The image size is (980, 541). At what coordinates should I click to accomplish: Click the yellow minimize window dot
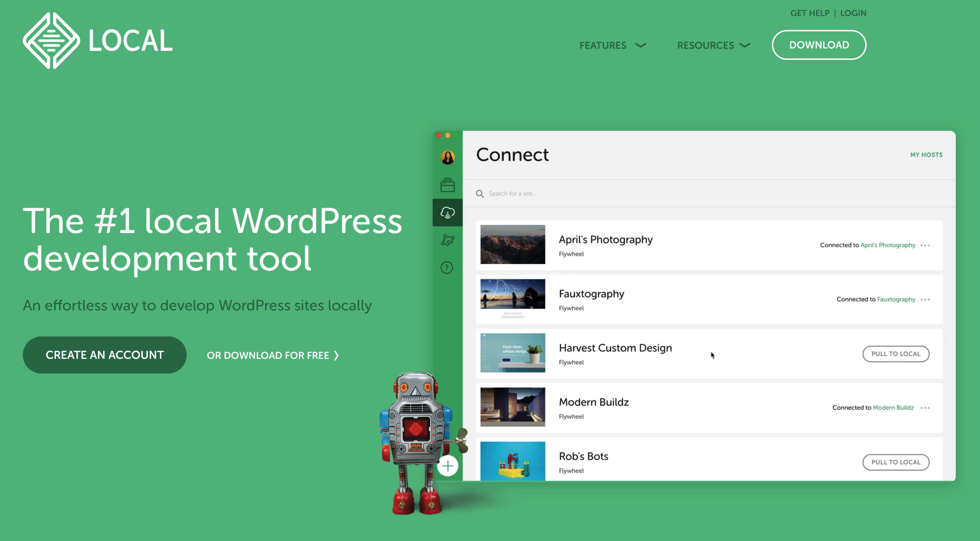448,135
